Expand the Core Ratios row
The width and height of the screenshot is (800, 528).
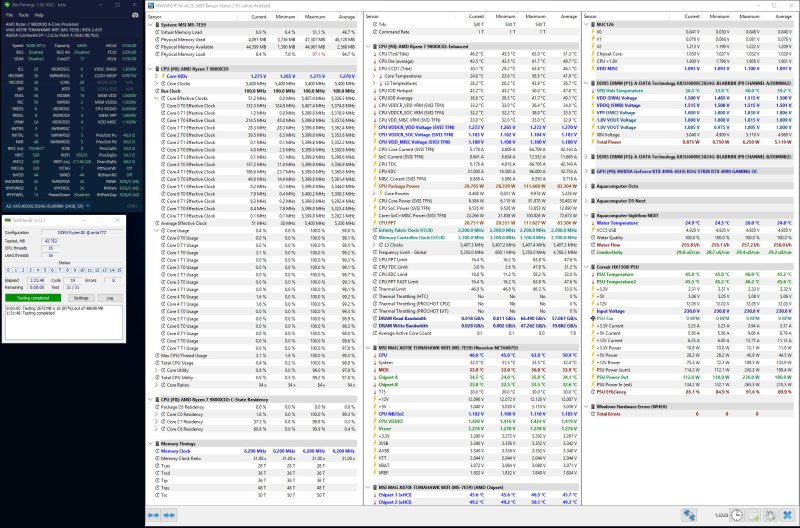pyautogui.click(x=157, y=385)
